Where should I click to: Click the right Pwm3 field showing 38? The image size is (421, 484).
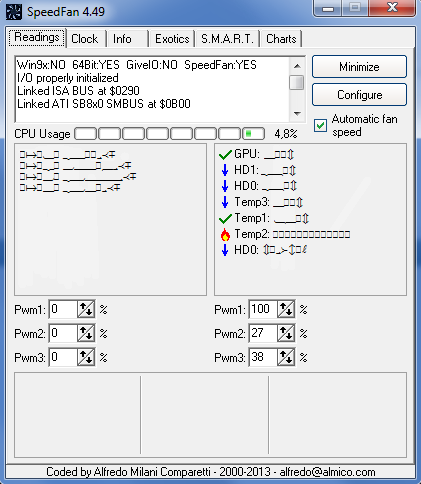coord(263,357)
